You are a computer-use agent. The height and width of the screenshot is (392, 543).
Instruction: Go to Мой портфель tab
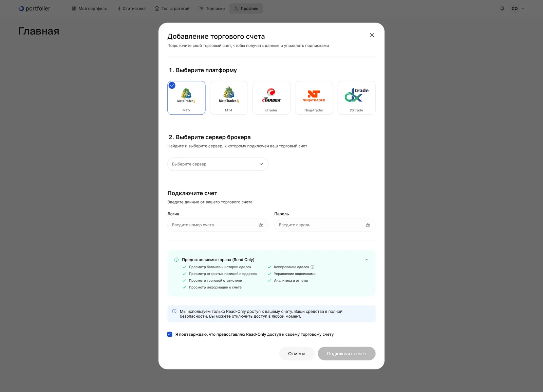(x=89, y=8)
